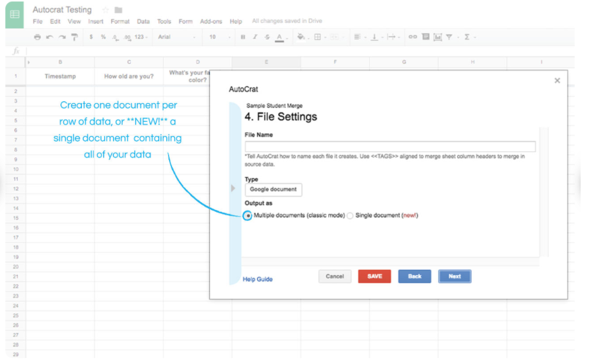The width and height of the screenshot is (590, 364).
Task: Open the Insert menu
Action: (95, 22)
